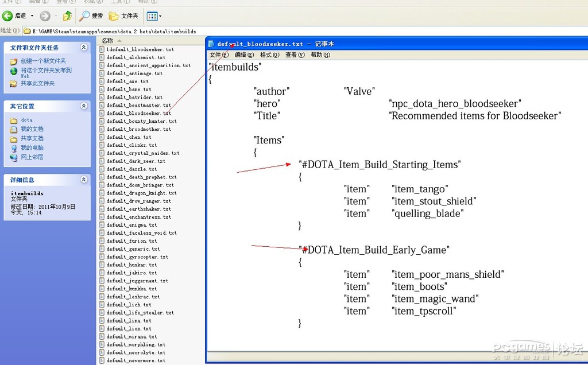Open Notepad's File (文件) menu
This screenshot has height=365, width=588.
pos(219,55)
